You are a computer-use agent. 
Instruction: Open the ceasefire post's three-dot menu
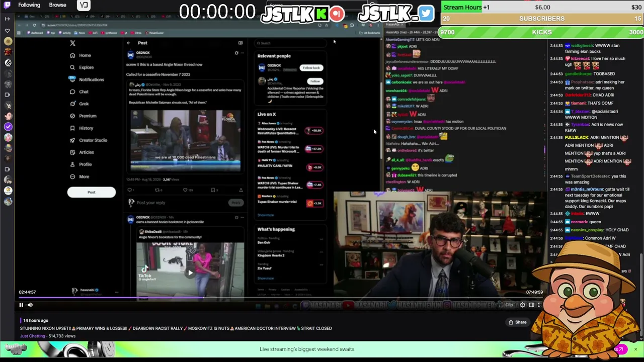(242, 53)
